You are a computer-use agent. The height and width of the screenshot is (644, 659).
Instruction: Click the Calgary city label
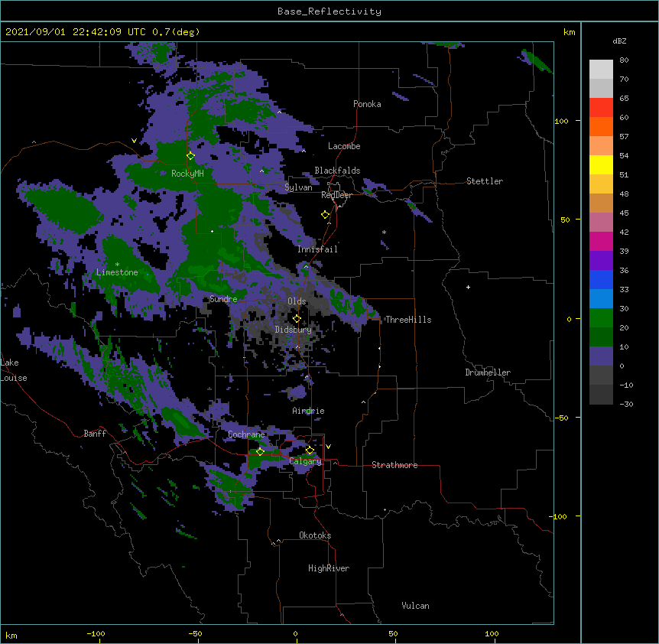pyautogui.click(x=305, y=461)
